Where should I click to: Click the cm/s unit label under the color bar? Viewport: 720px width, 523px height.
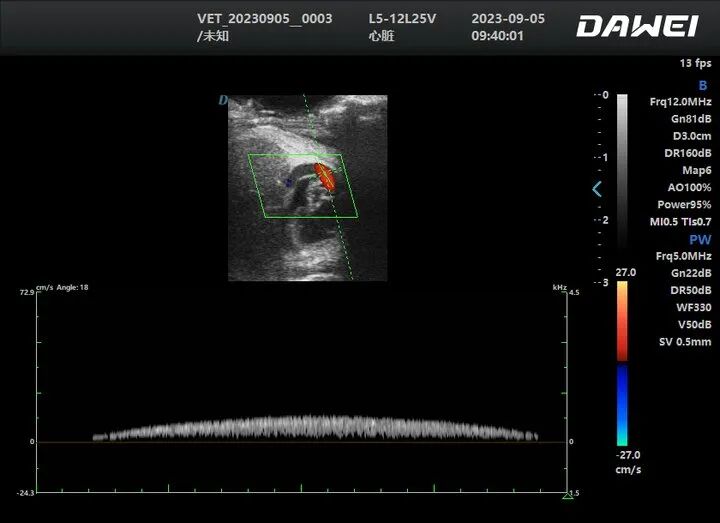coord(628,470)
